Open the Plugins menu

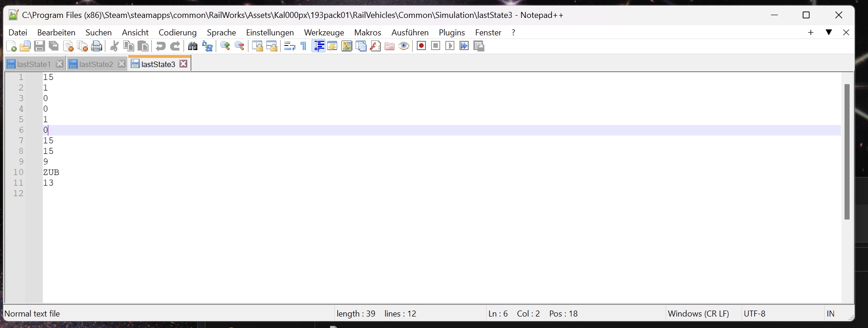[452, 33]
